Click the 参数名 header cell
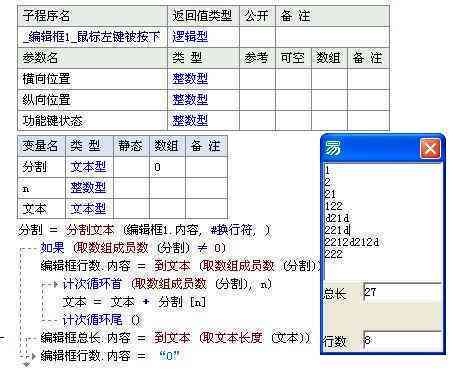This screenshot has height=373, width=458. [92, 58]
